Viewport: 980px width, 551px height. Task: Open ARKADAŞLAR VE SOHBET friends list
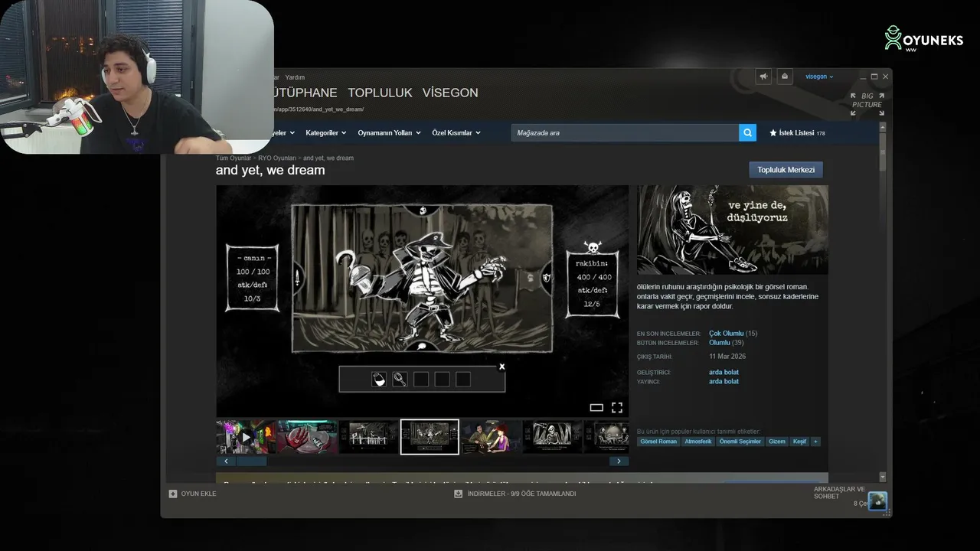pos(839,493)
